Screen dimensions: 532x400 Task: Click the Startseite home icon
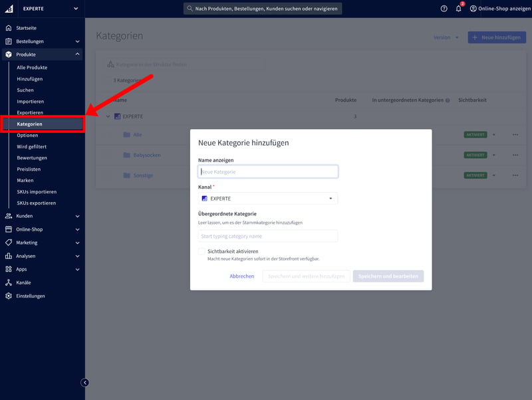(9, 28)
